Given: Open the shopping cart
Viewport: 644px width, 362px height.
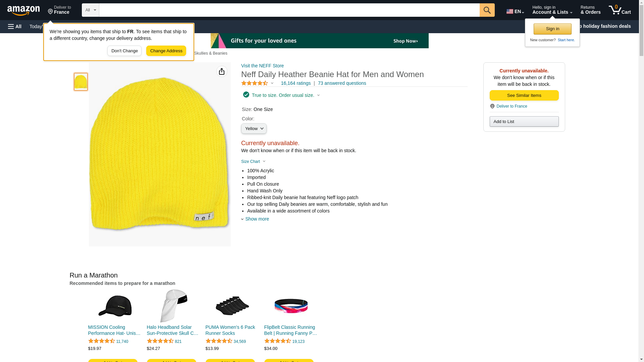Looking at the screenshot, I should click(620, 10).
